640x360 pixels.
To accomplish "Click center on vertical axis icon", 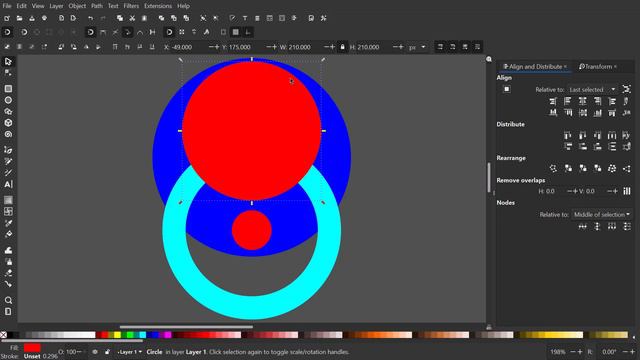I will (582, 101).
